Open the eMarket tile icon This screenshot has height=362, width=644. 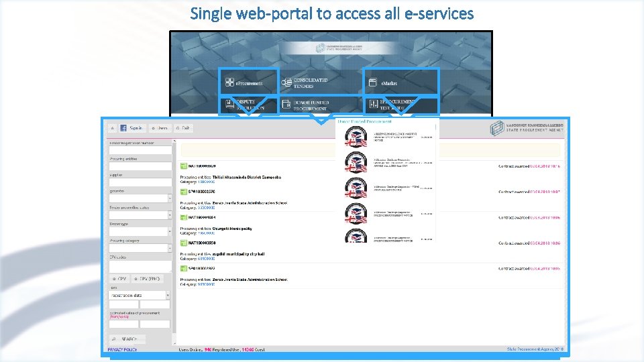[372, 82]
